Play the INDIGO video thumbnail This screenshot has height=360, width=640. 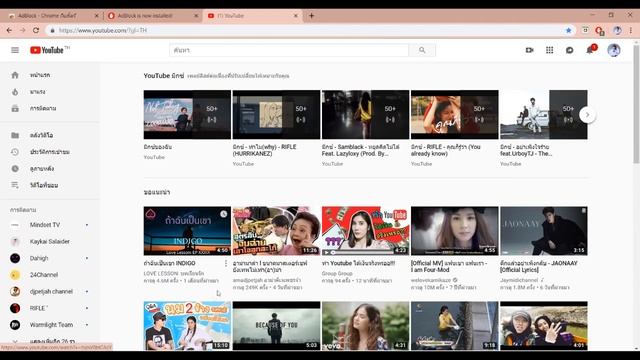(187, 231)
